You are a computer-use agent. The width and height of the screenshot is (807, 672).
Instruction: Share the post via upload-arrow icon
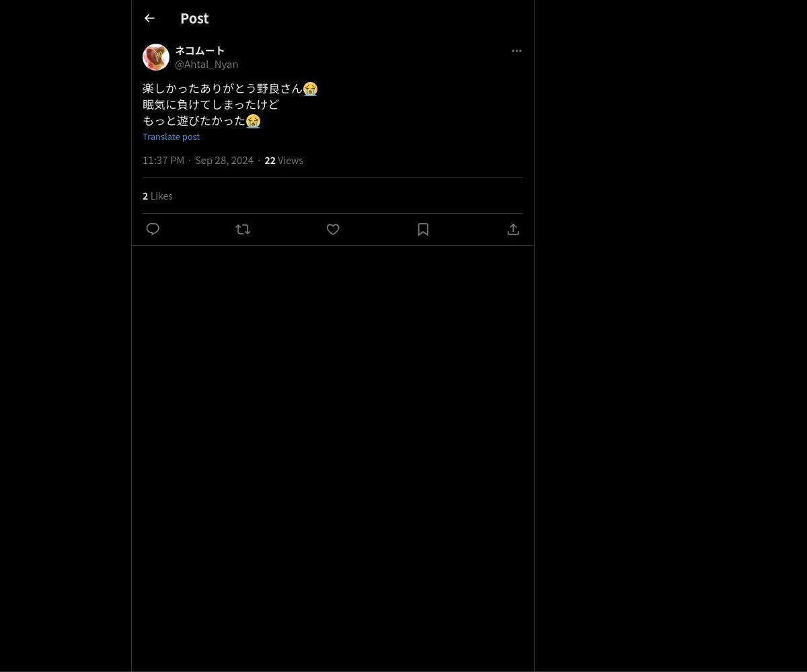tap(513, 229)
